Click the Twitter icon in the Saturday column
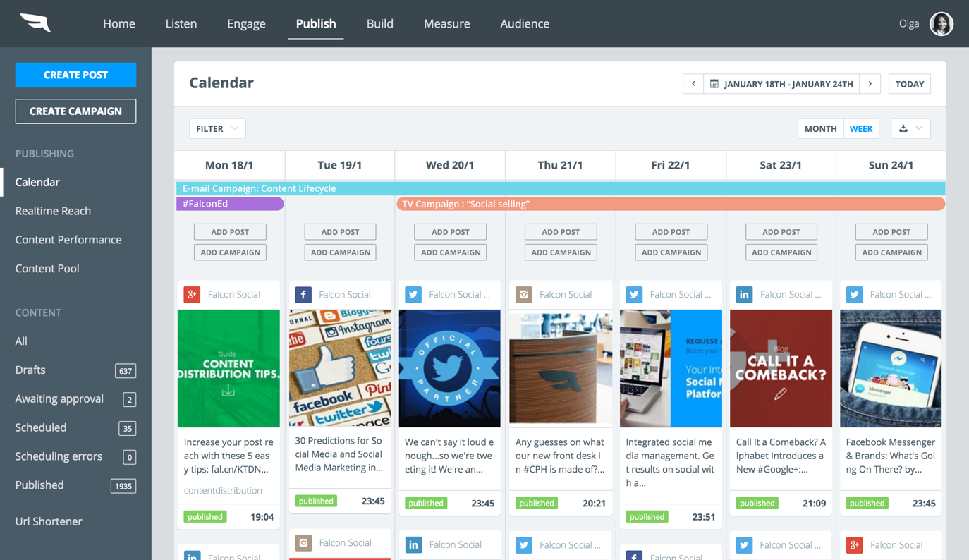 [744, 544]
